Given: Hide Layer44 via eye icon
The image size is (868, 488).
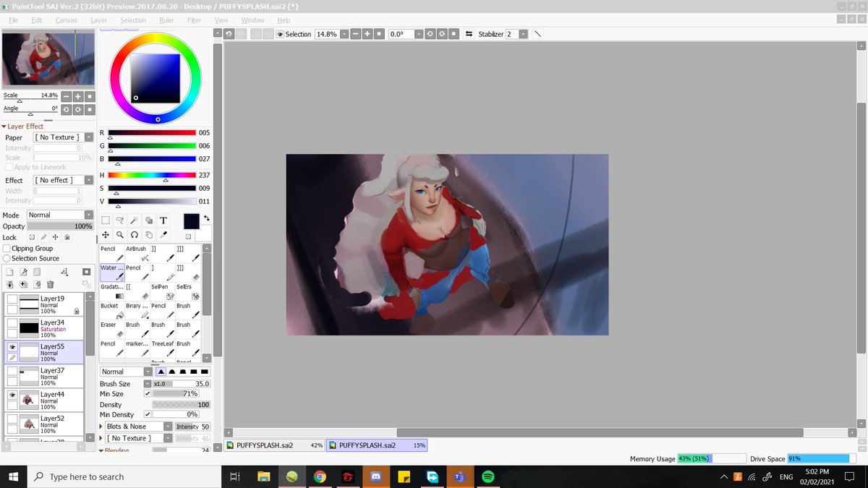Looking at the screenshot, I should pyautogui.click(x=12, y=395).
